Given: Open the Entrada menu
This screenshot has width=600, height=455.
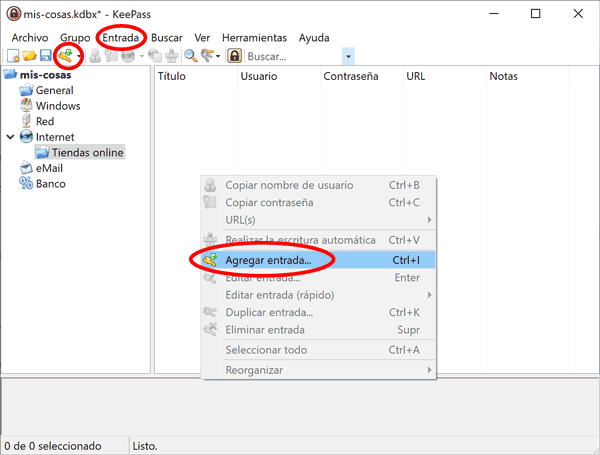Looking at the screenshot, I should pyautogui.click(x=121, y=38).
